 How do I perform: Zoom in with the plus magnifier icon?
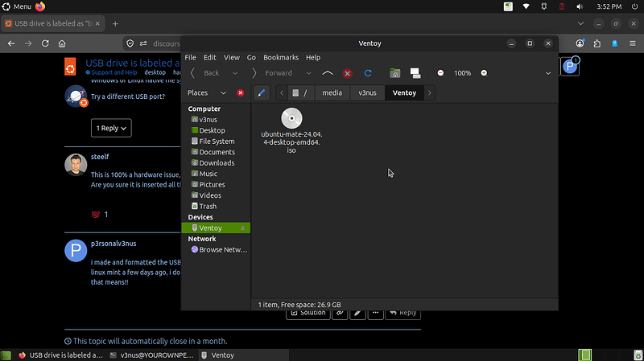tap(485, 73)
